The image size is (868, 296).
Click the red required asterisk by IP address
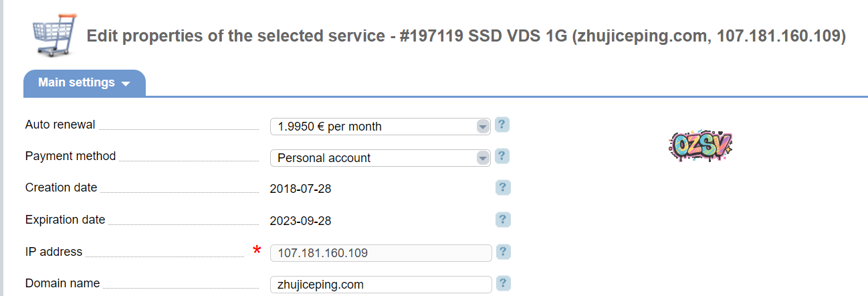[257, 251]
